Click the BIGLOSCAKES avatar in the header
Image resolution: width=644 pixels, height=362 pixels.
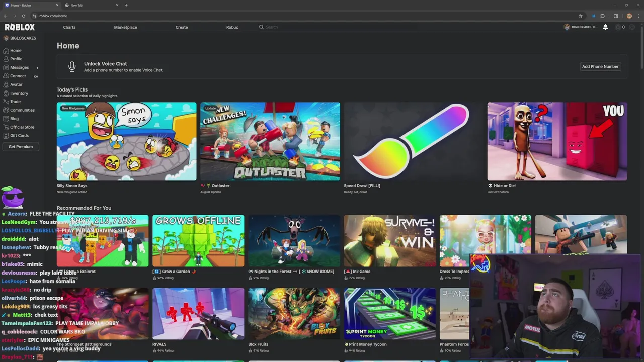pyautogui.click(x=567, y=27)
